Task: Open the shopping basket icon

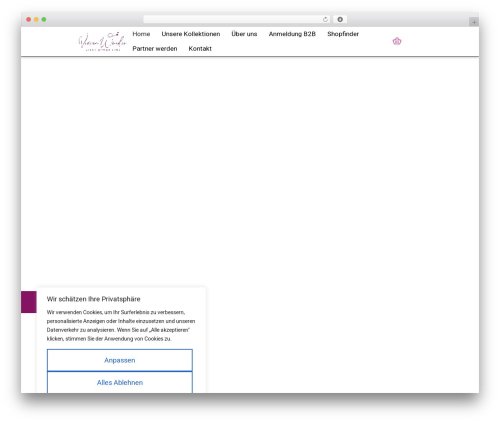Action: [397, 41]
